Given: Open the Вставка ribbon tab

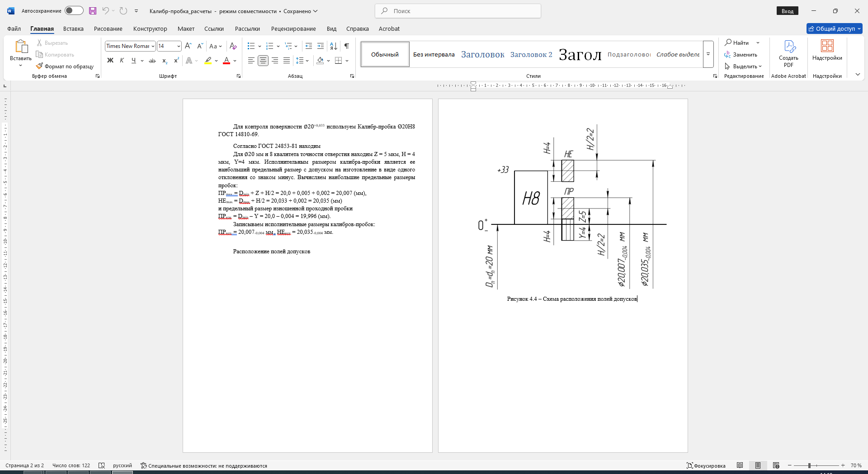Looking at the screenshot, I should [73, 28].
